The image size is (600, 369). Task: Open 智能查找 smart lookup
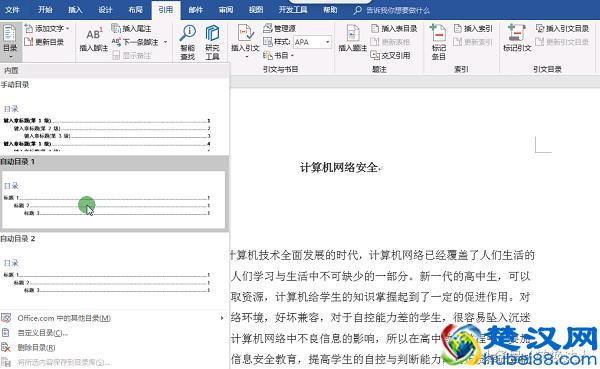[x=188, y=42]
